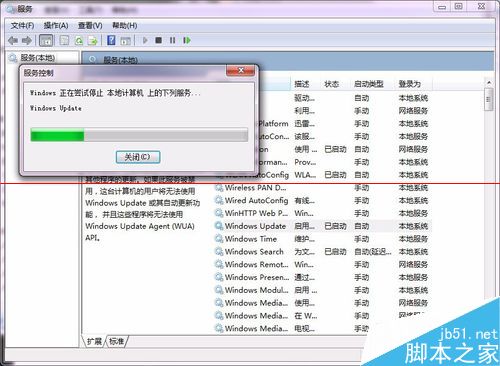Click the Back arrow toolbar icon

[x=13, y=41]
